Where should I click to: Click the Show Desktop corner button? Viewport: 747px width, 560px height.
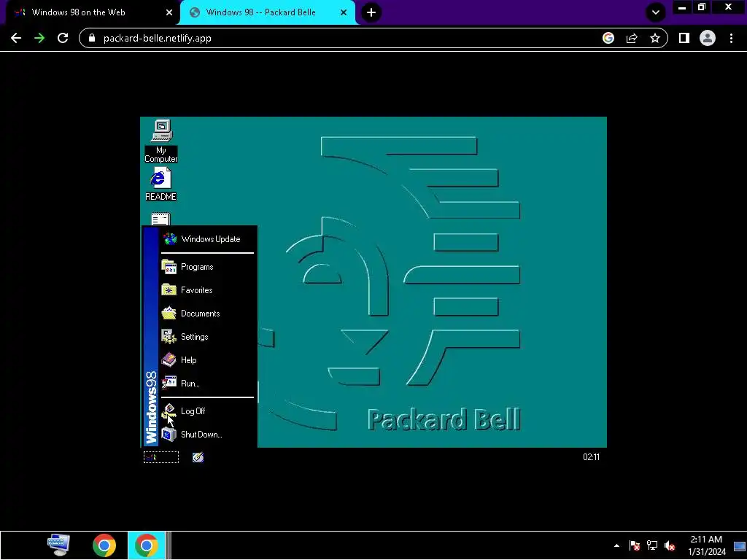point(740,545)
